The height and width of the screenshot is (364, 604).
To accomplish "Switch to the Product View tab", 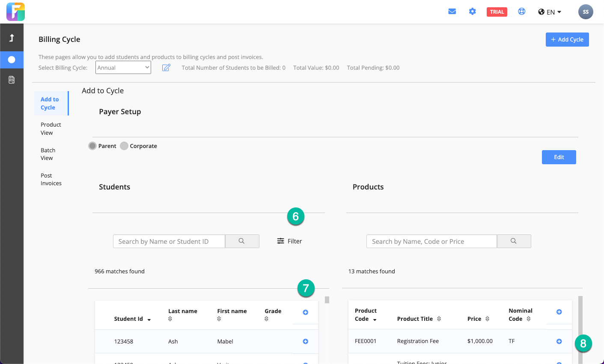I will [x=51, y=129].
